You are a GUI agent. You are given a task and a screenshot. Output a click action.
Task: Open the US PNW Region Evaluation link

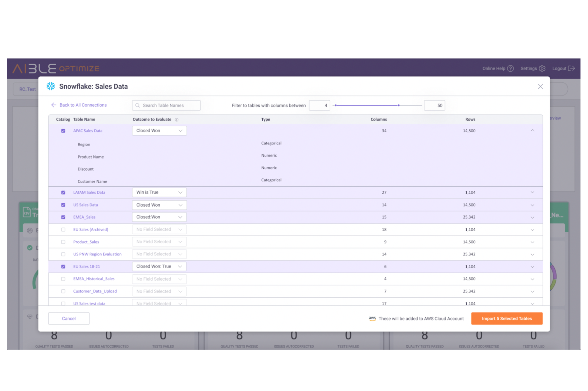[x=97, y=254]
